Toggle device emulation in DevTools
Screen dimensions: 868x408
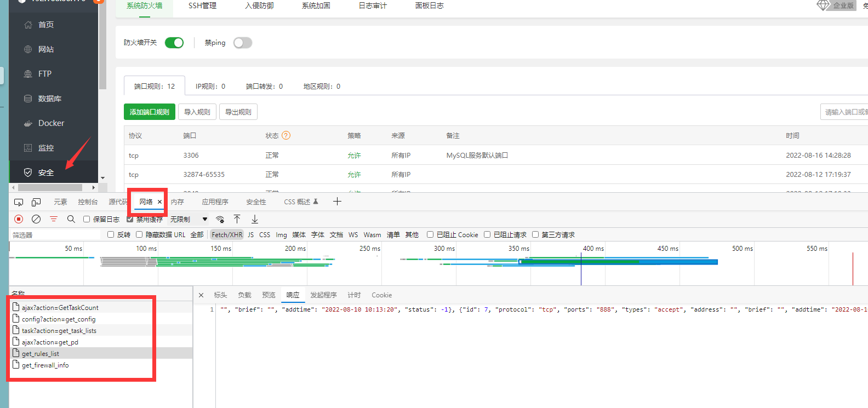[36, 202]
